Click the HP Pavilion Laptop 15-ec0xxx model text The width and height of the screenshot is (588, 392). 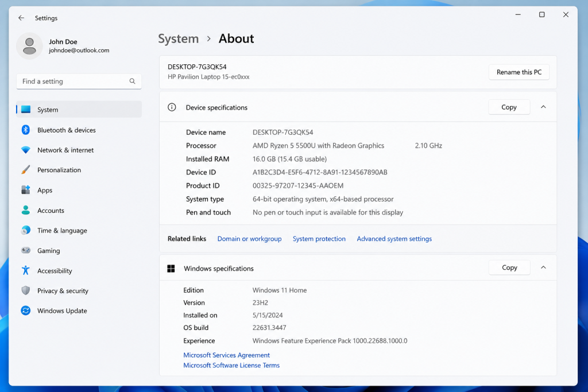(208, 77)
